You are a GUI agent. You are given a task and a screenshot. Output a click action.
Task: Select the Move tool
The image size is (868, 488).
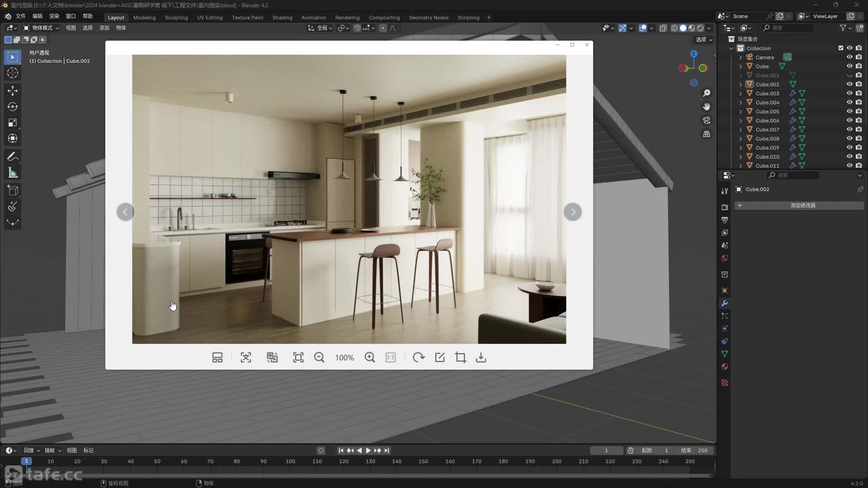click(x=13, y=91)
